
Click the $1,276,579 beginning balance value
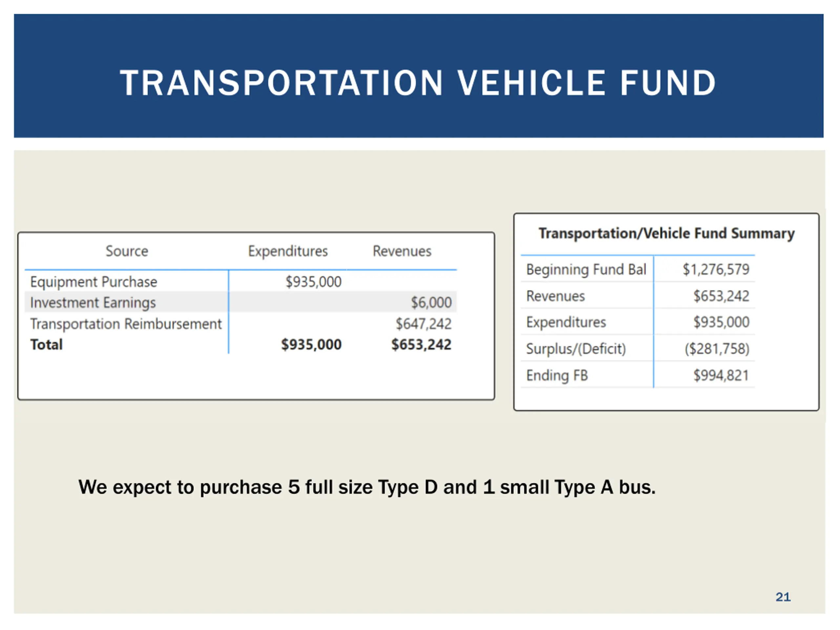(x=716, y=269)
